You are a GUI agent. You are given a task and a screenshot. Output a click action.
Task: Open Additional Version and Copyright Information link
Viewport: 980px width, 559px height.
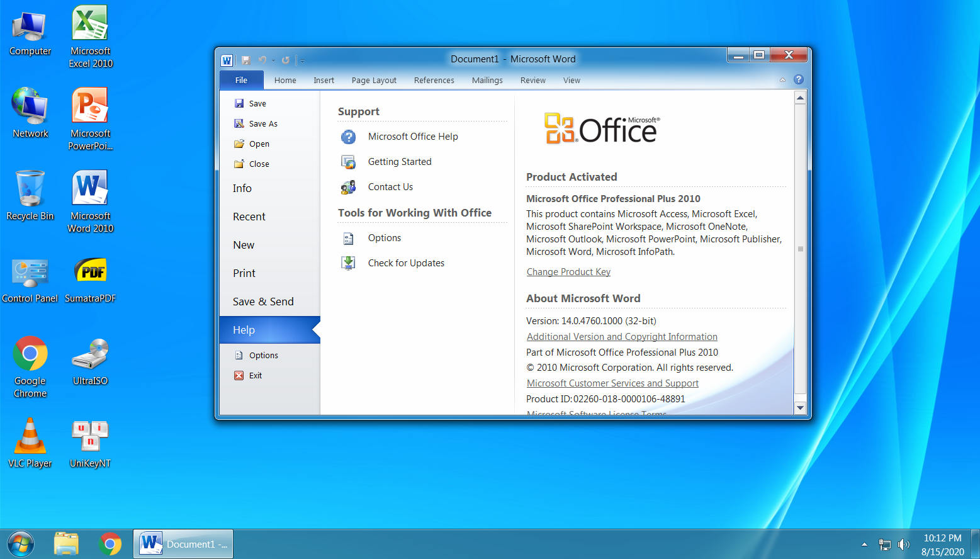(622, 337)
